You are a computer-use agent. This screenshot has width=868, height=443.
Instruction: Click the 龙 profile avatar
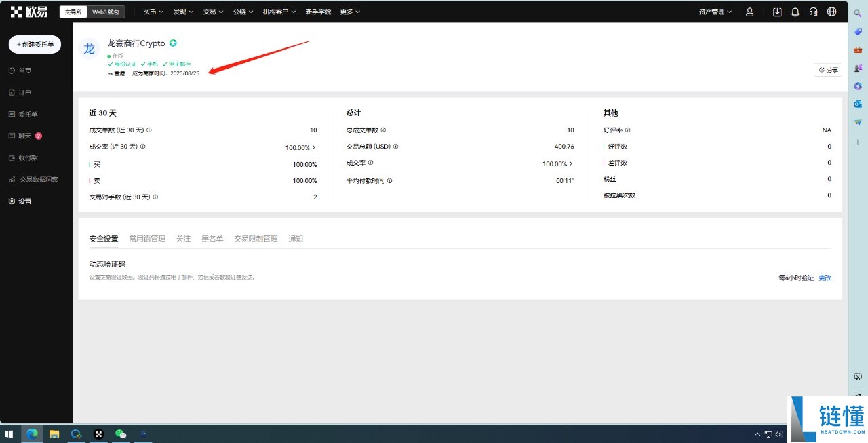[90, 49]
